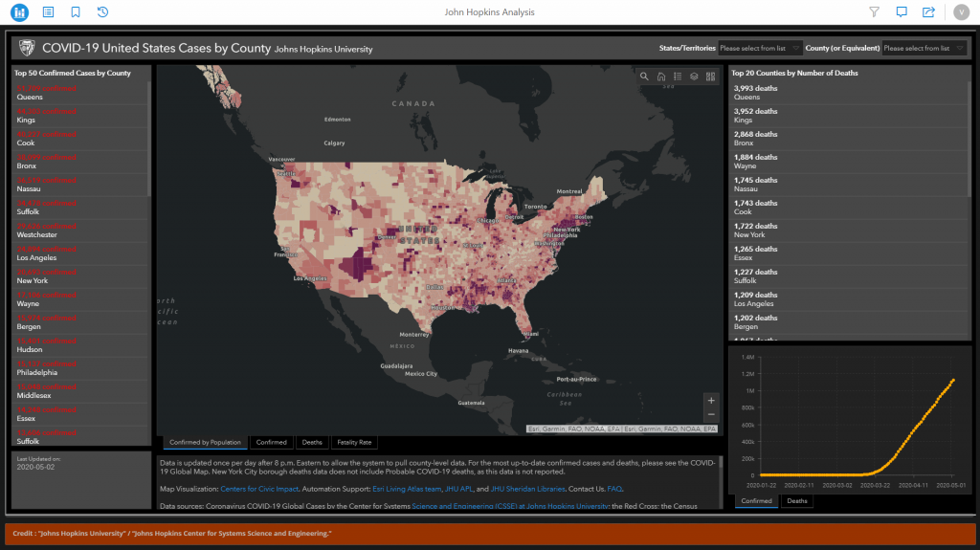The height and width of the screenshot is (550, 980).
Task: Select 3,952 deaths Kings entry
Action: pos(849,116)
